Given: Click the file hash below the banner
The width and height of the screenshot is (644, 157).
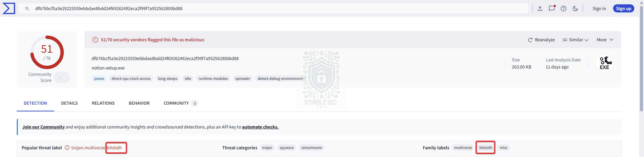Looking at the screenshot, I should coord(165,59).
